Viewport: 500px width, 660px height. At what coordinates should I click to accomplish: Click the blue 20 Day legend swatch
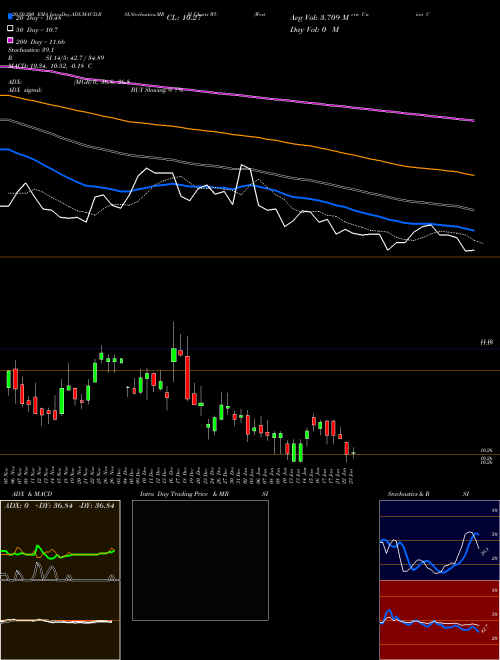(11, 17)
